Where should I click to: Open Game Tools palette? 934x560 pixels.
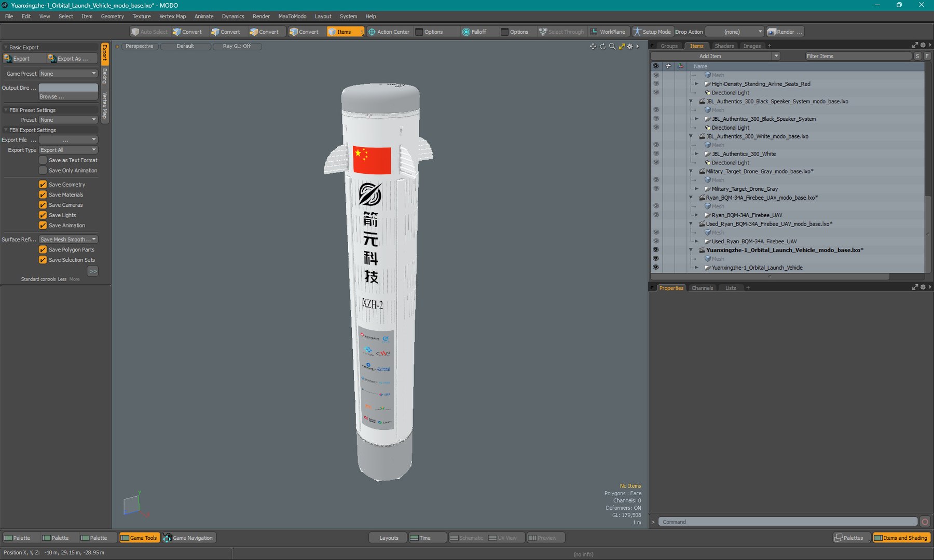[139, 538]
